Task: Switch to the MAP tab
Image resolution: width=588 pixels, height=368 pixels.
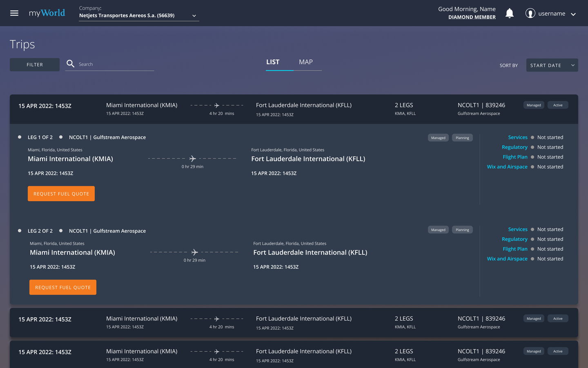Action: 306,62
